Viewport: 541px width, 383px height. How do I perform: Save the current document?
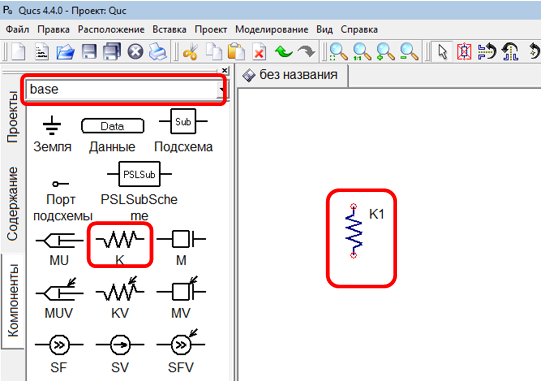pos(89,52)
